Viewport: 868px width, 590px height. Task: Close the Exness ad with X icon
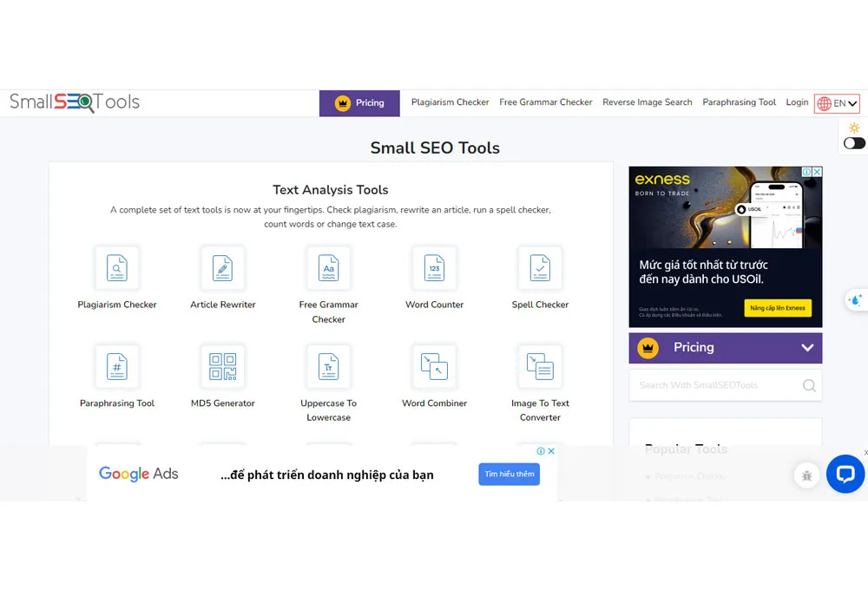(x=817, y=172)
